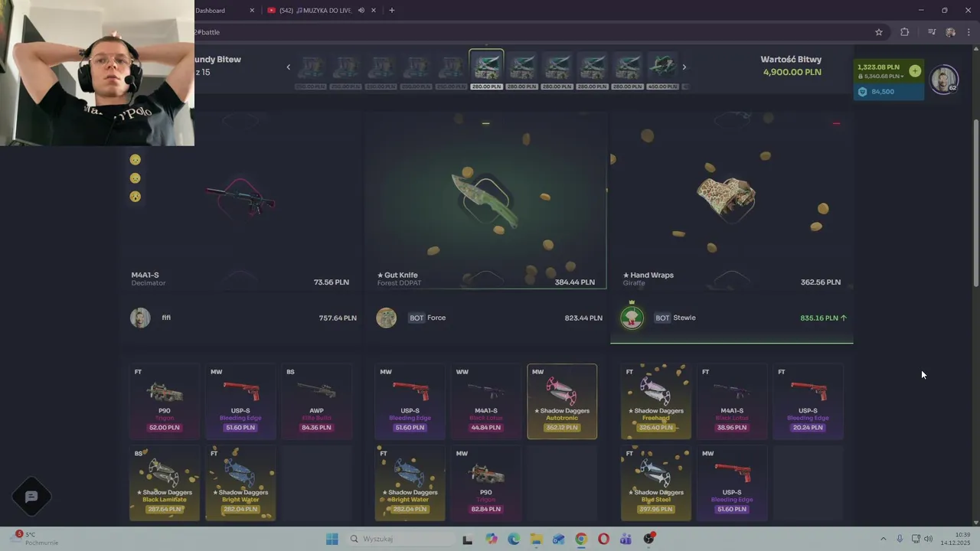Open a new browser tab
This screenshot has height=551, width=980.
click(392, 10)
